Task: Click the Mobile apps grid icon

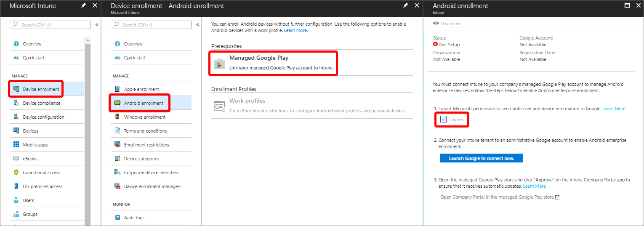Action: pyautogui.click(x=16, y=145)
